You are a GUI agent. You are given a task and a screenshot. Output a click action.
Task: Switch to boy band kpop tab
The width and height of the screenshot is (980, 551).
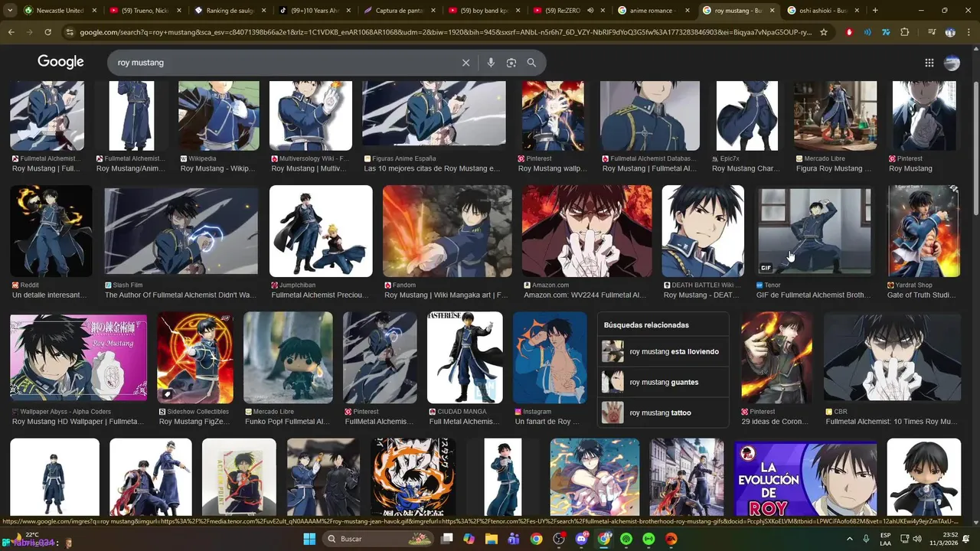pyautogui.click(x=485, y=11)
